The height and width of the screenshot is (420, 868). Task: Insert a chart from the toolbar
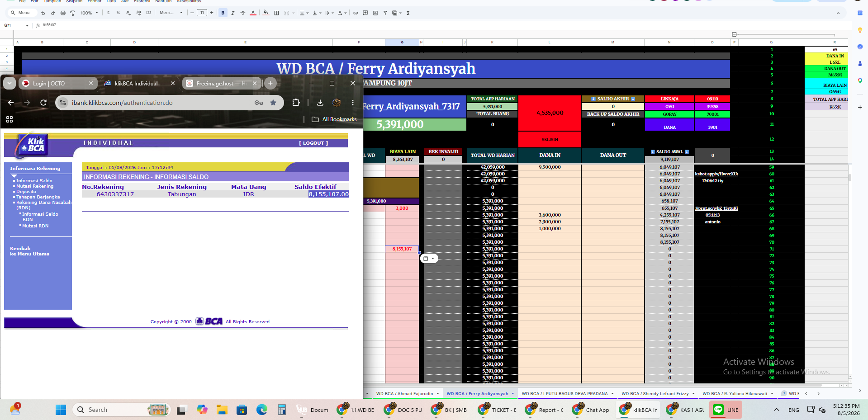pos(375,13)
